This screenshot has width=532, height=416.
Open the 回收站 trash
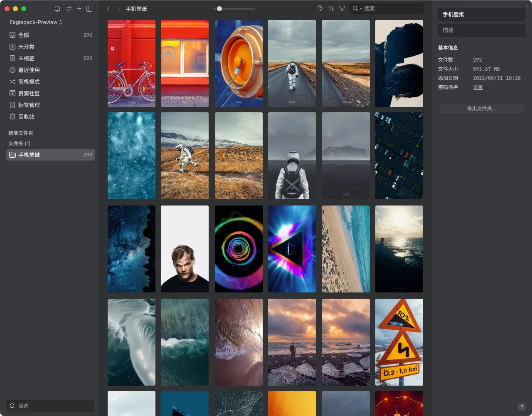click(x=51, y=116)
